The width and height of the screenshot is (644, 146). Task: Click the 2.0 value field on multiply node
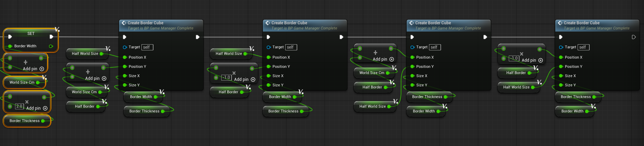coord(20,107)
